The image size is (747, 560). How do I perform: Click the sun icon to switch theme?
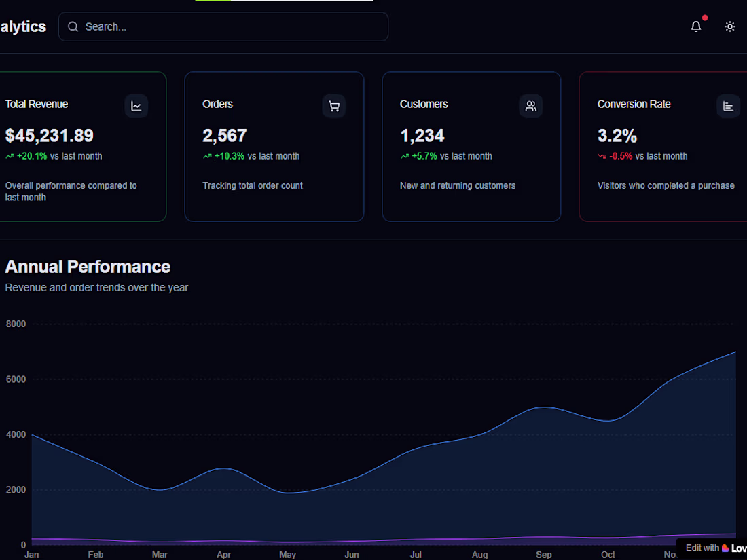[730, 26]
